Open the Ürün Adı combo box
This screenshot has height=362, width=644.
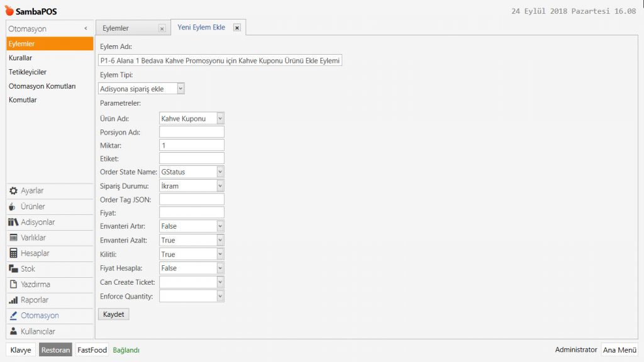pyautogui.click(x=219, y=118)
